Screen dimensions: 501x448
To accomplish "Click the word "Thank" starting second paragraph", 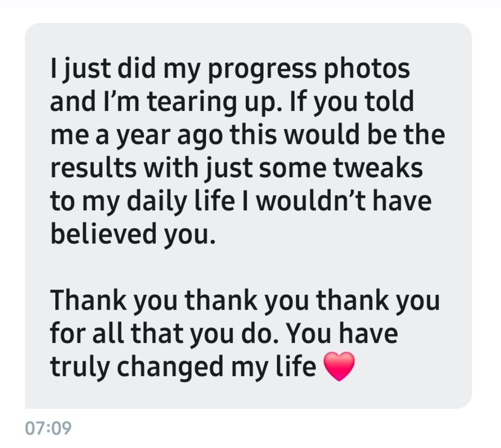I will pos(88,300).
